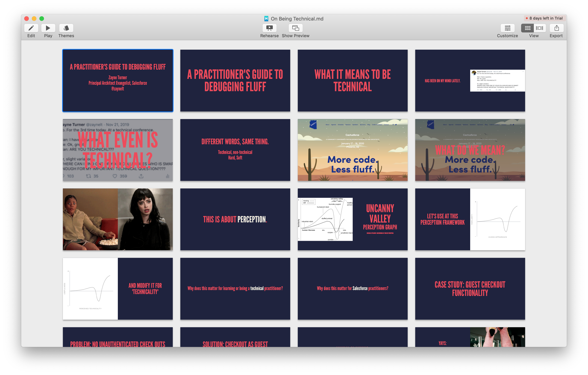Click the Export share icon
This screenshot has height=375, width=588.
[x=557, y=28]
